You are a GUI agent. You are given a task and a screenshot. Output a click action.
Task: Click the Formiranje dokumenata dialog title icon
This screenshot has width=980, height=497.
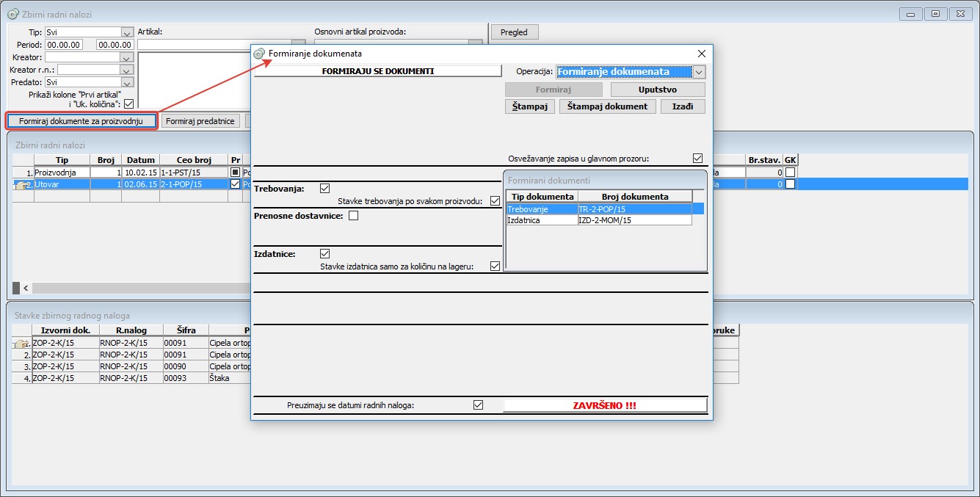coord(259,54)
